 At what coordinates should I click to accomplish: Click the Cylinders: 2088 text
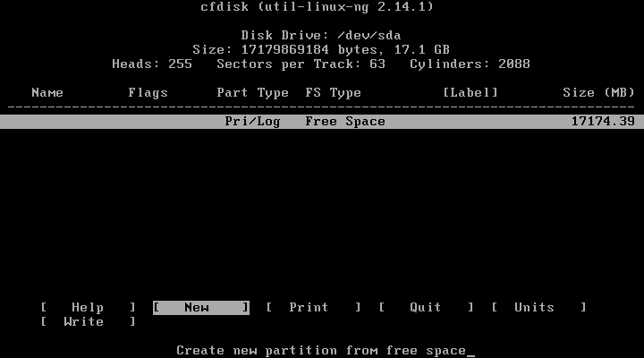tap(470, 64)
